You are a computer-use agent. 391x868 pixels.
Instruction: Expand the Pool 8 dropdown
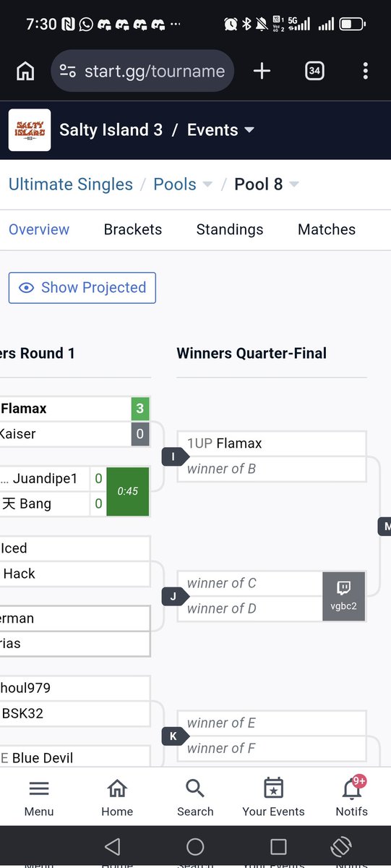267,184
